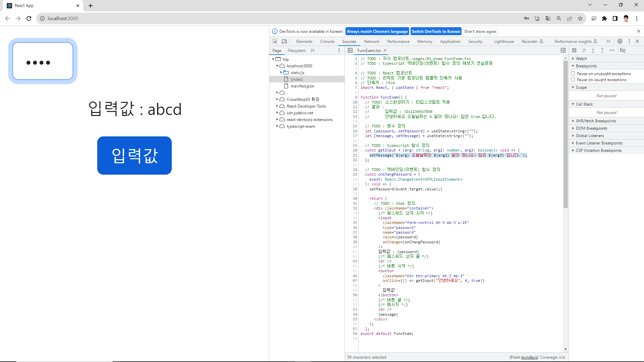Enable Pause on caught exceptions

tap(573, 80)
